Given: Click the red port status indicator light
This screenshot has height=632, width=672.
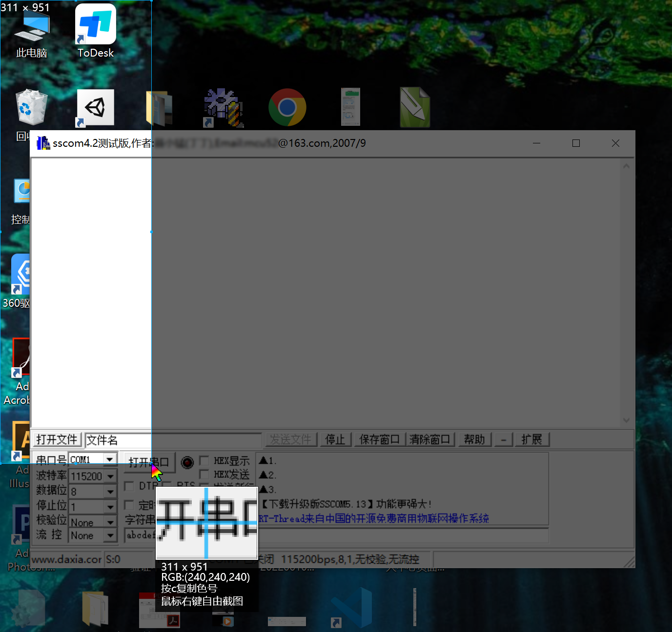Looking at the screenshot, I should [187, 462].
